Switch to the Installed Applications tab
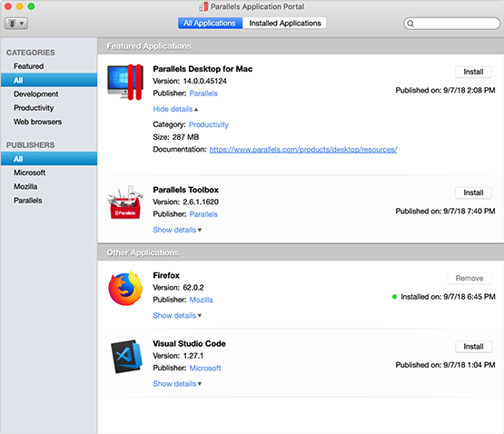504x434 pixels. pyautogui.click(x=285, y=23)
